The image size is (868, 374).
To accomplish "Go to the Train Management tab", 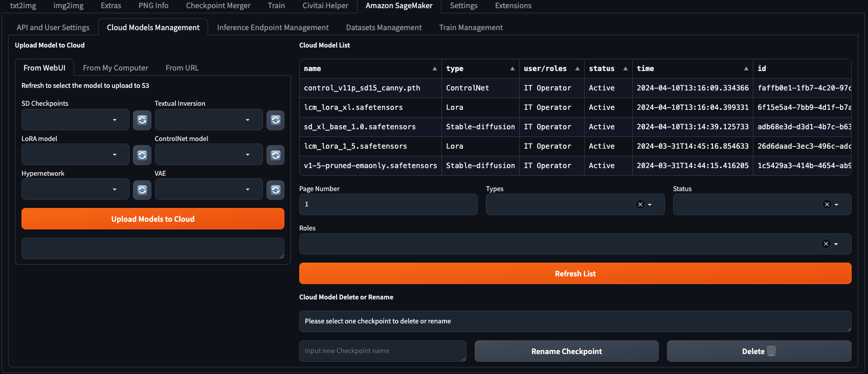I will click(x=471, y=28).
